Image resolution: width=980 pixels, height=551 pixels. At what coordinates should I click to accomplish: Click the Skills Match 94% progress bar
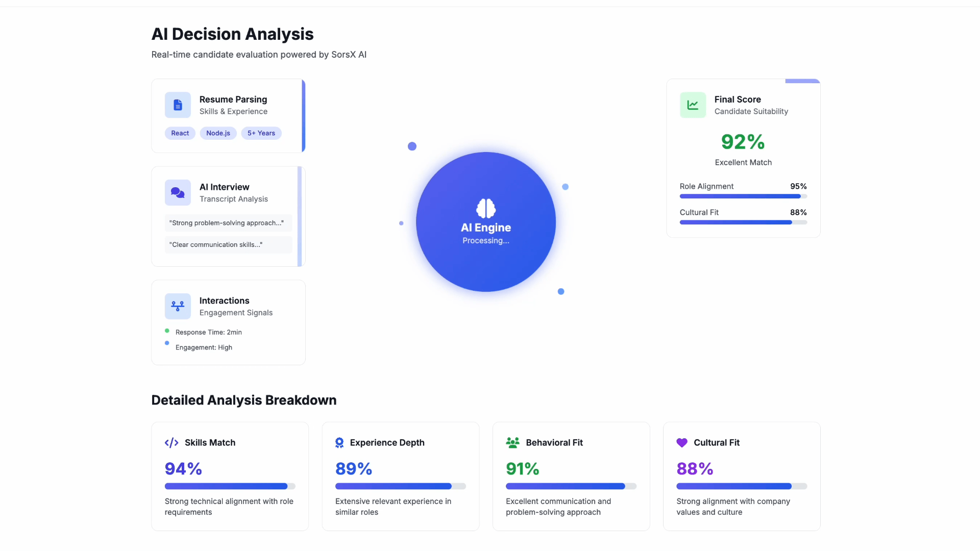tap(230, 486)
